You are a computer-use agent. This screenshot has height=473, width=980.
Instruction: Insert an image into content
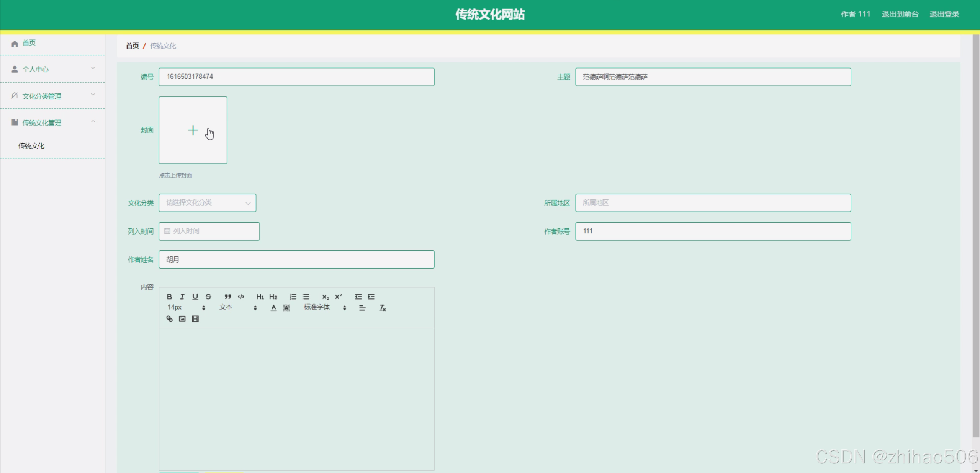tap(182, 319)
